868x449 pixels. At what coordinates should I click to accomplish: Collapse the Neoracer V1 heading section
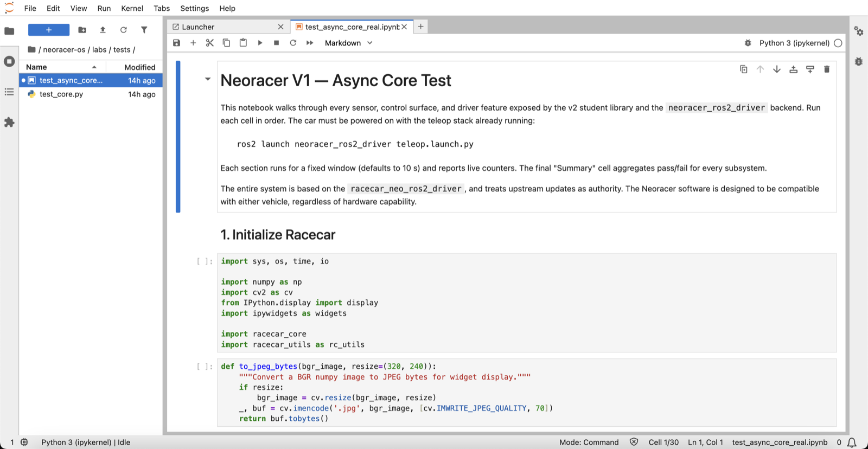[207, 79]
